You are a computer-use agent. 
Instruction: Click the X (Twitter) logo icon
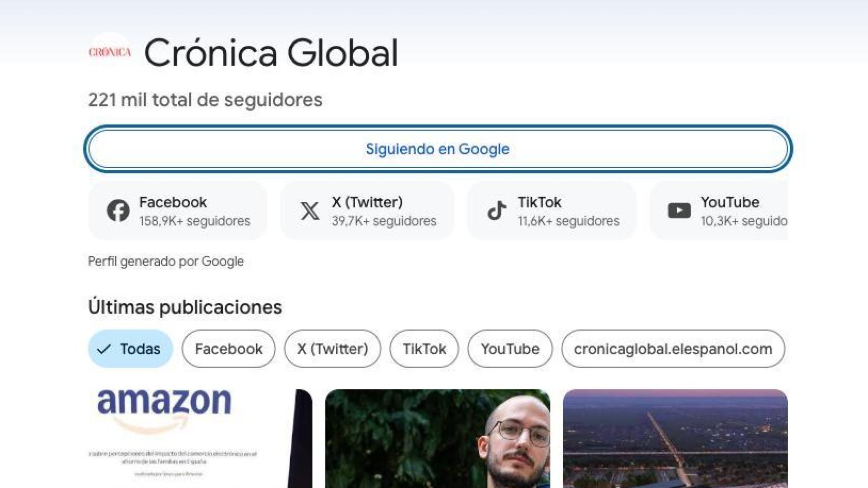click(x=310, y=210)
